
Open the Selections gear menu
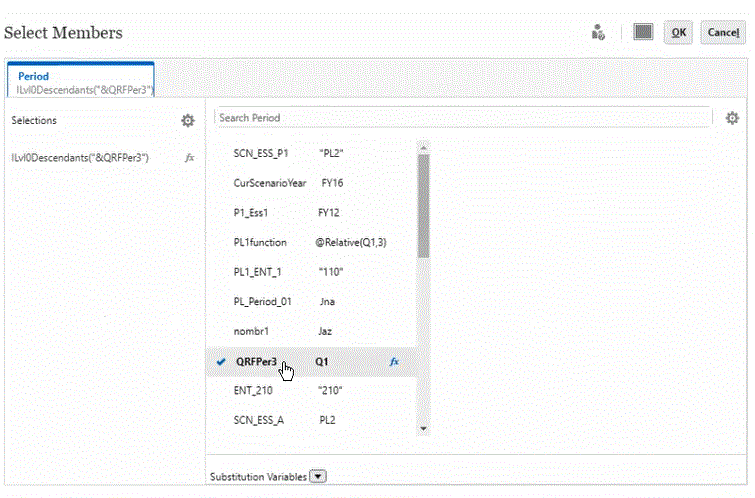pos(187,120)
